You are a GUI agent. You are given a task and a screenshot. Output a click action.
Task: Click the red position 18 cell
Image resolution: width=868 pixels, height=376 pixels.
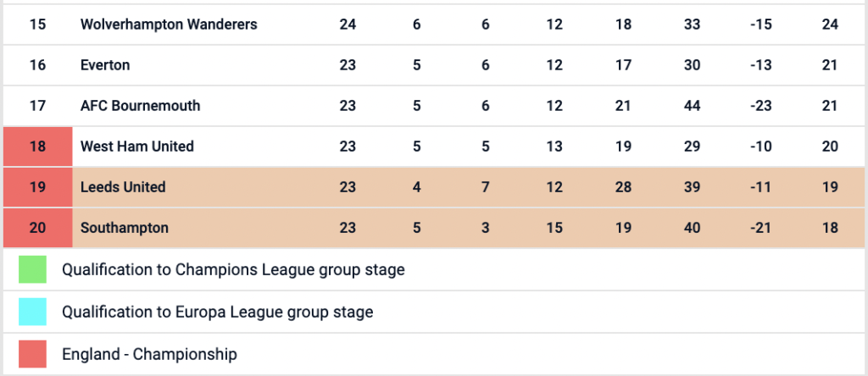[37, 147]
